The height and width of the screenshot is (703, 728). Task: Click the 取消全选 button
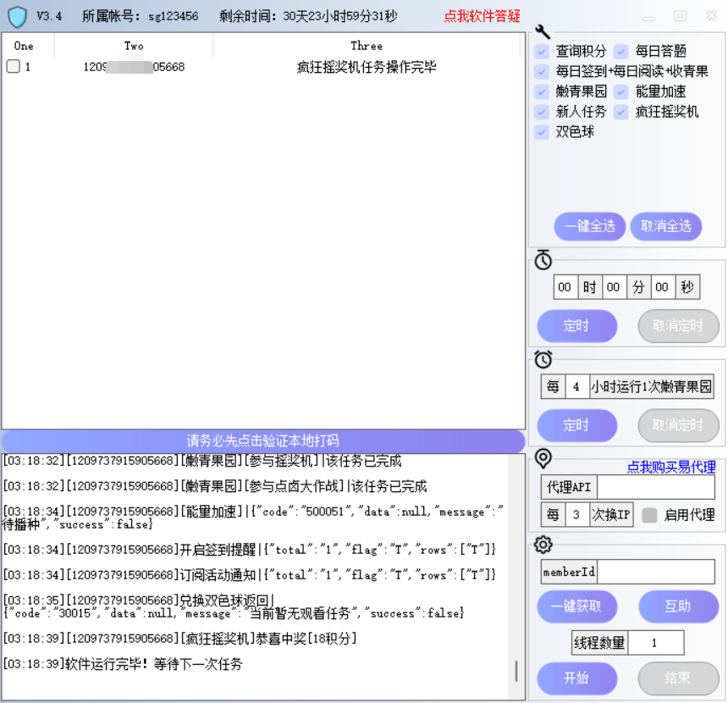[665, 226]
